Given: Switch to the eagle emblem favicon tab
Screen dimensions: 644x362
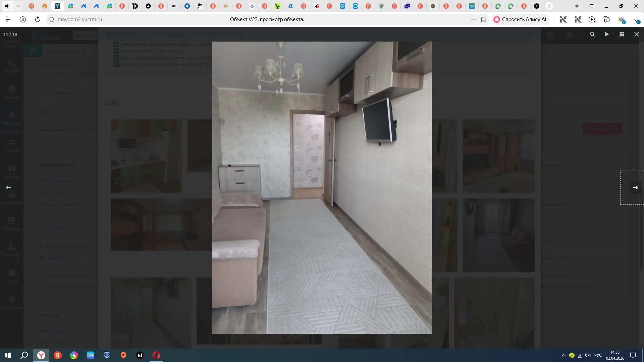Looking at the screenshot, I should tap(381, 6).
